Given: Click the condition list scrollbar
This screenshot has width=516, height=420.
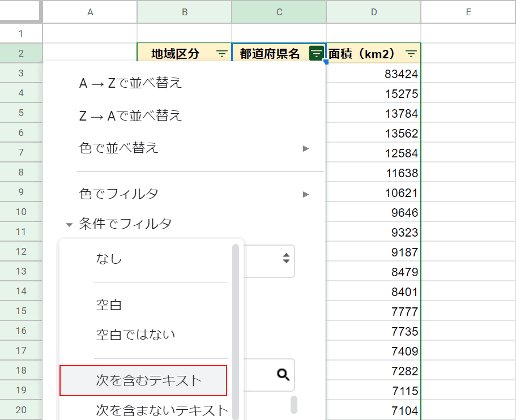Looking at the screenshot, I should pos(235,332).
